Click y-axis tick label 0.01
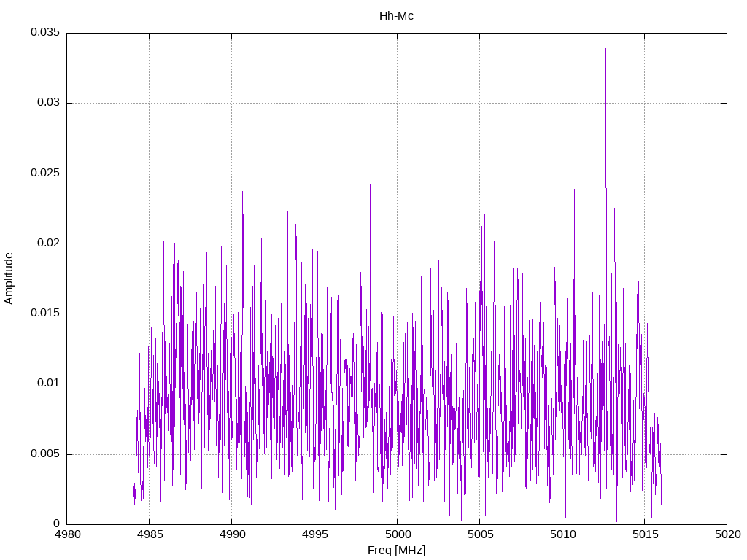 pos(49,384)
